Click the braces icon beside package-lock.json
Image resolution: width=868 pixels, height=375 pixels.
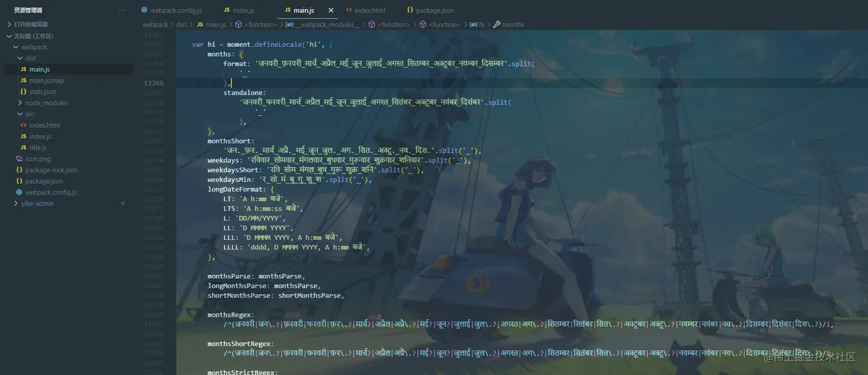click(20, 170)
